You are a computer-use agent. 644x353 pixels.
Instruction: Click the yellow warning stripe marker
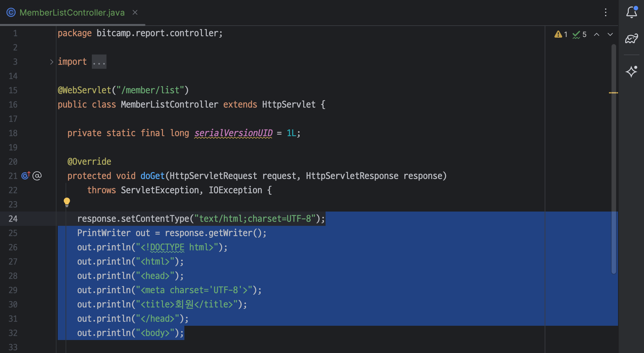(613, 93)
